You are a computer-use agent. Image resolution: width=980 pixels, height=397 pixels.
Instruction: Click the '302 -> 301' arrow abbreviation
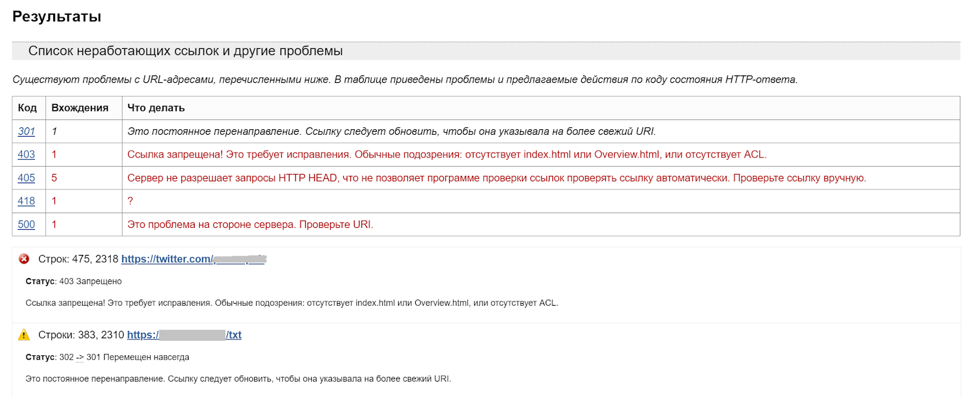tap(80, 357)
